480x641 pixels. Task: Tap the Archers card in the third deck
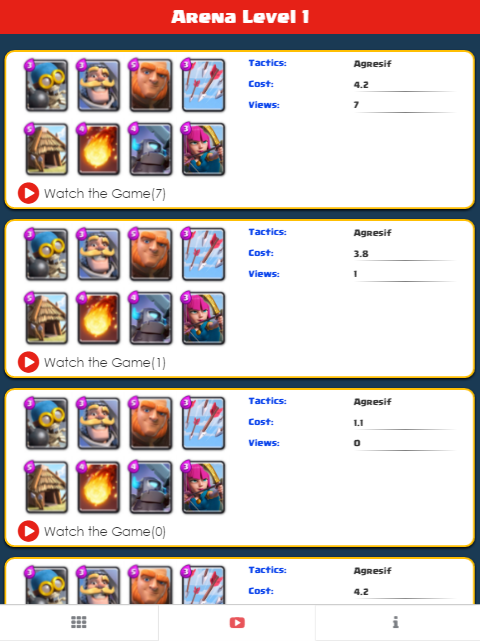(x=203, y=487)
